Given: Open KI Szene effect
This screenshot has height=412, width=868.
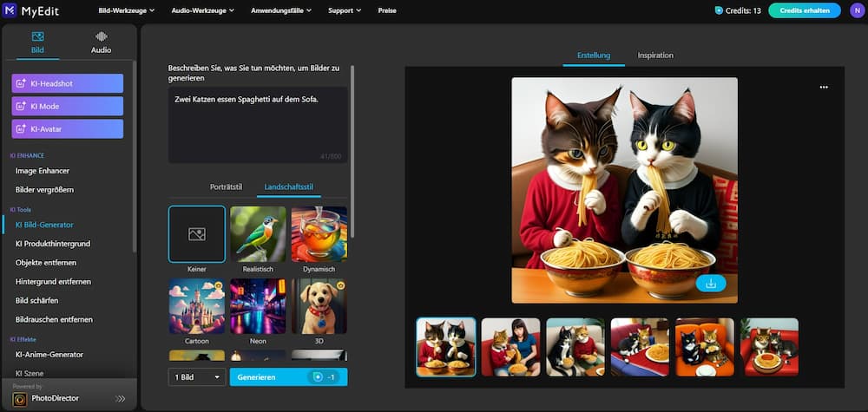Looking at the screenshot, I should pyautogui.click(x=30, y=373).
